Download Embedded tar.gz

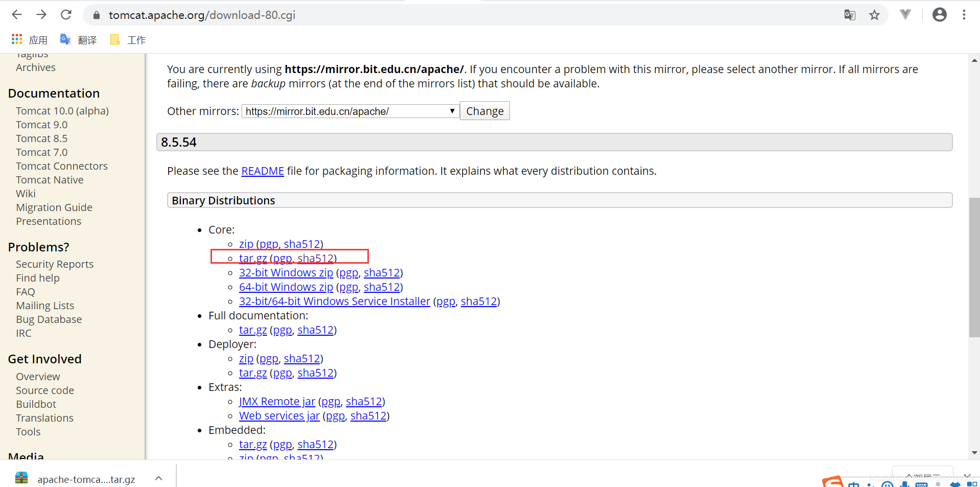253,444
